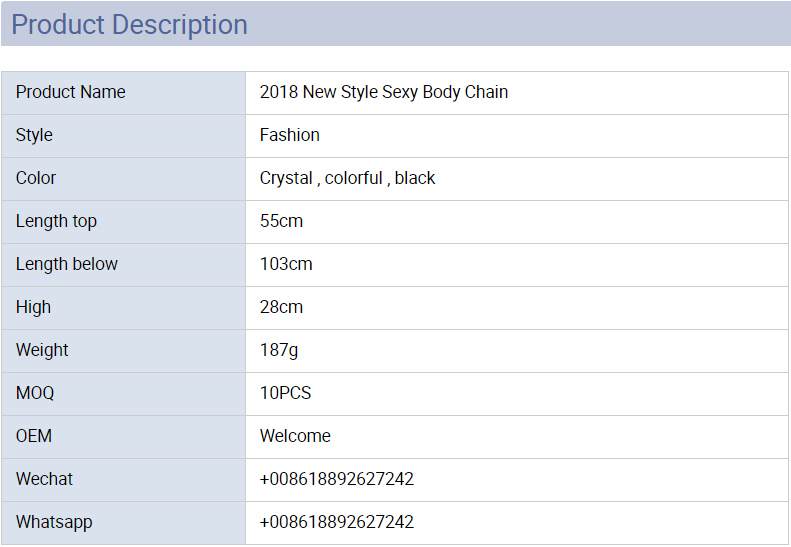Viewport: 791px width, 547px height.
Task: Click the 10PCS value
Action: pos(285,393)
